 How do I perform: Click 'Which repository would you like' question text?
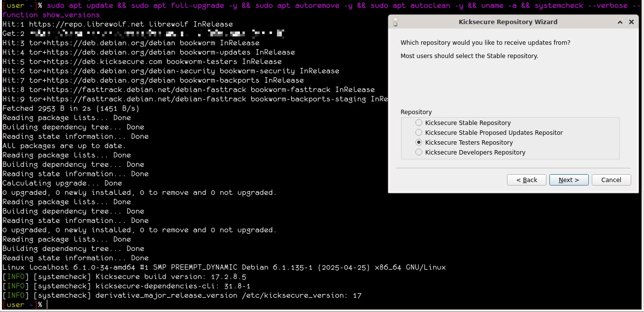(x=485, y=43)
